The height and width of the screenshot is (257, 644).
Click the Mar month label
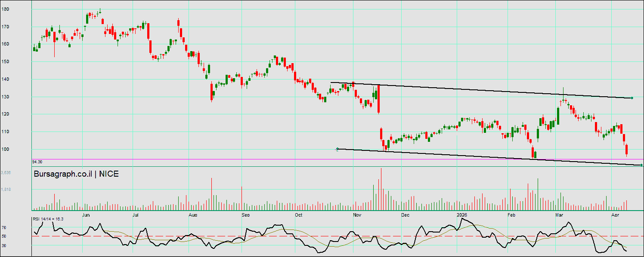click(x=559, y=214)
